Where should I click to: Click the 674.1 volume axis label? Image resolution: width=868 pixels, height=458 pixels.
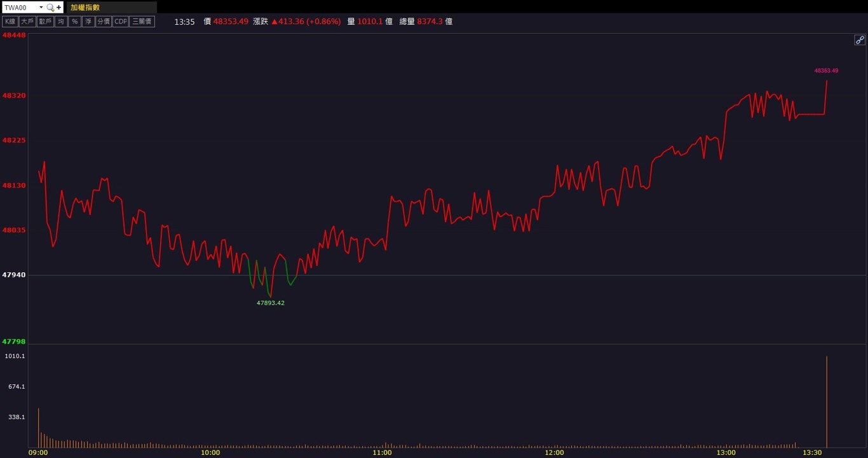(17, 387)
